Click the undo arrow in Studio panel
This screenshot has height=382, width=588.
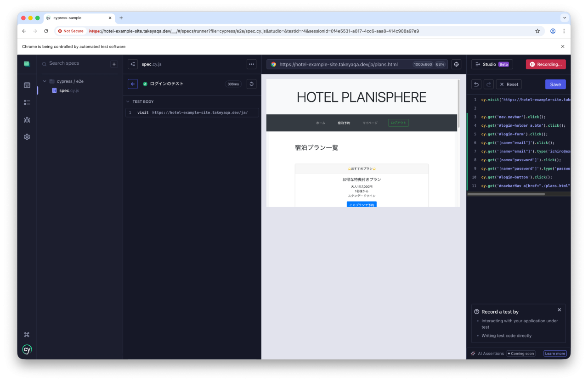(x=476, y=84)
